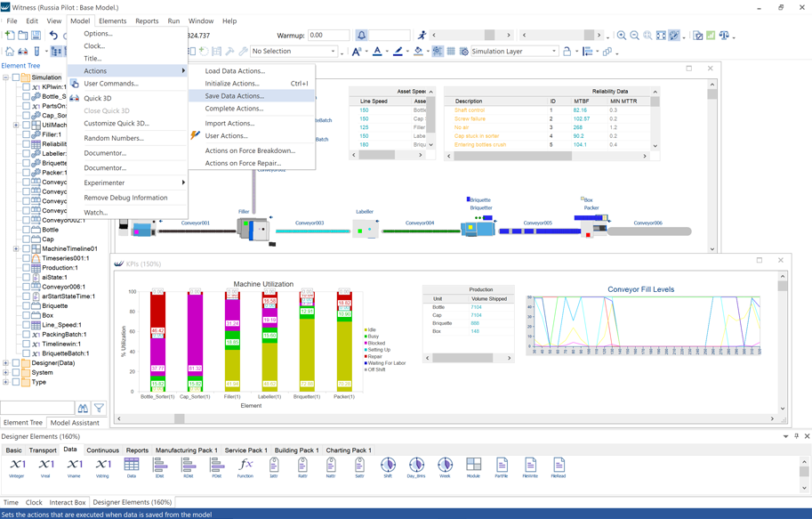Click the Home icon in second toolbar
Viewport: 812px width, 519px height.
click(10, 52)
